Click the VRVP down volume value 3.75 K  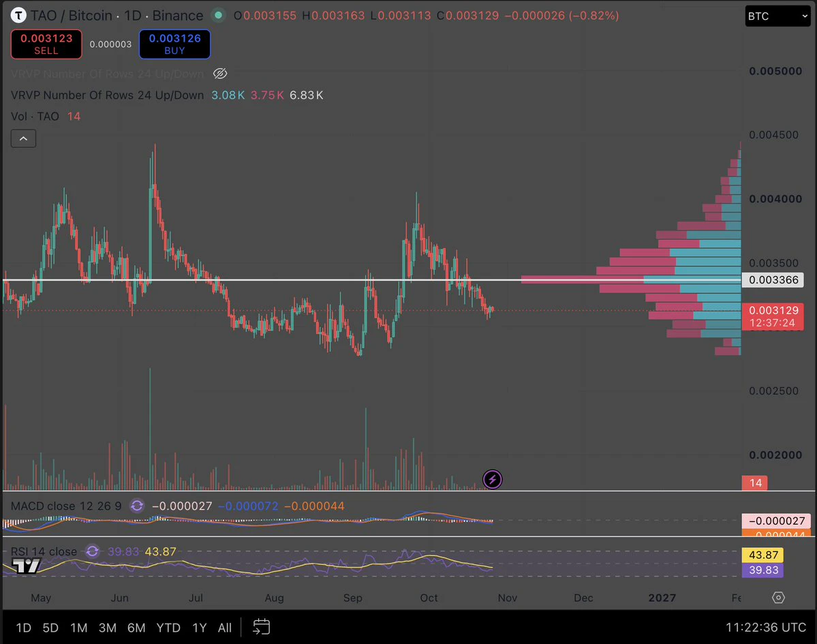[x=267, y=95]
